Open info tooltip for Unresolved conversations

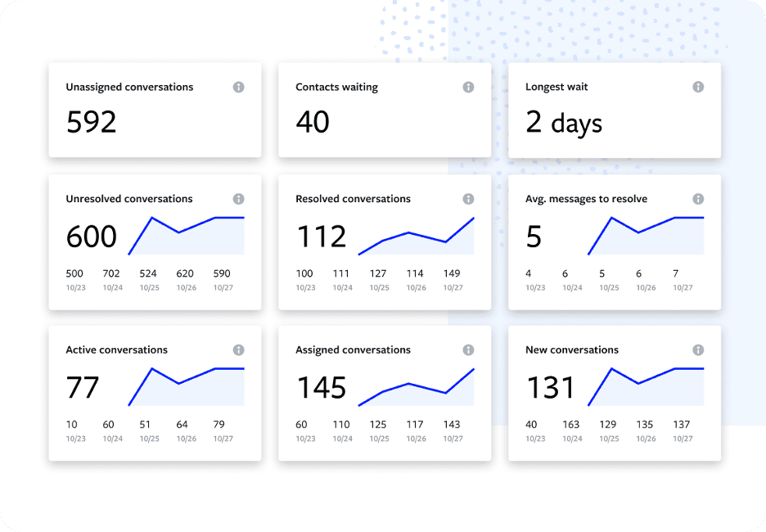tap(238, 199)
